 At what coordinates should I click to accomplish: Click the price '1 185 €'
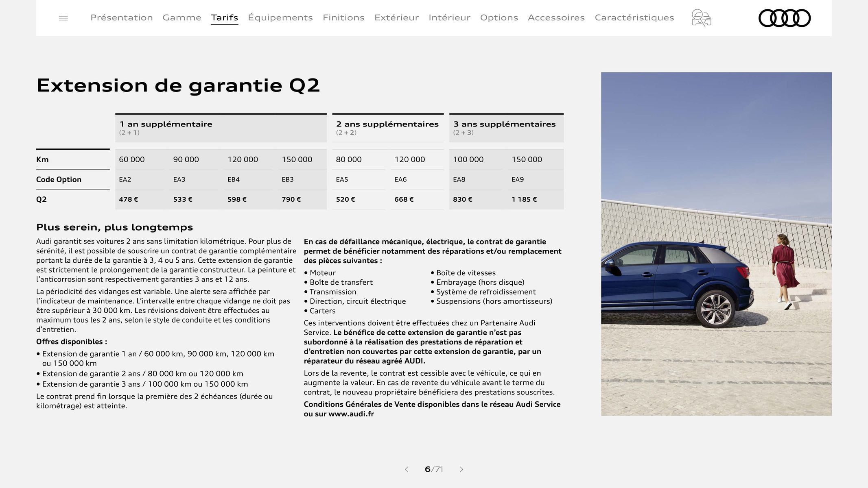524,199
